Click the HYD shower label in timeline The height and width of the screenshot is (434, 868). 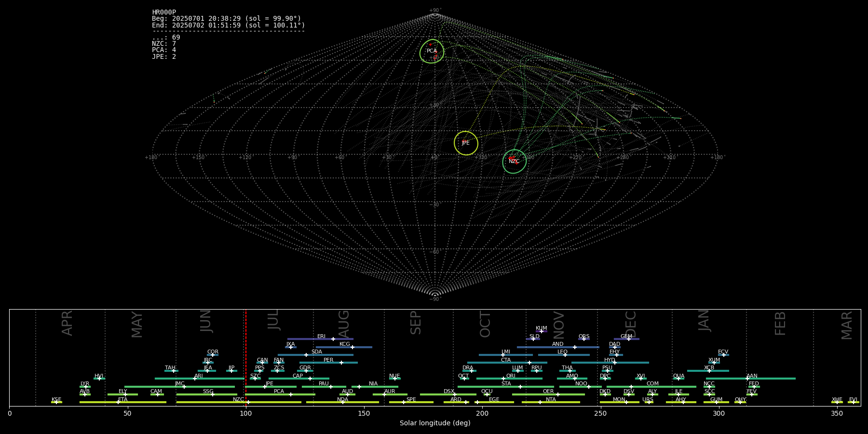pyautogui.click(x=610, y=360)
